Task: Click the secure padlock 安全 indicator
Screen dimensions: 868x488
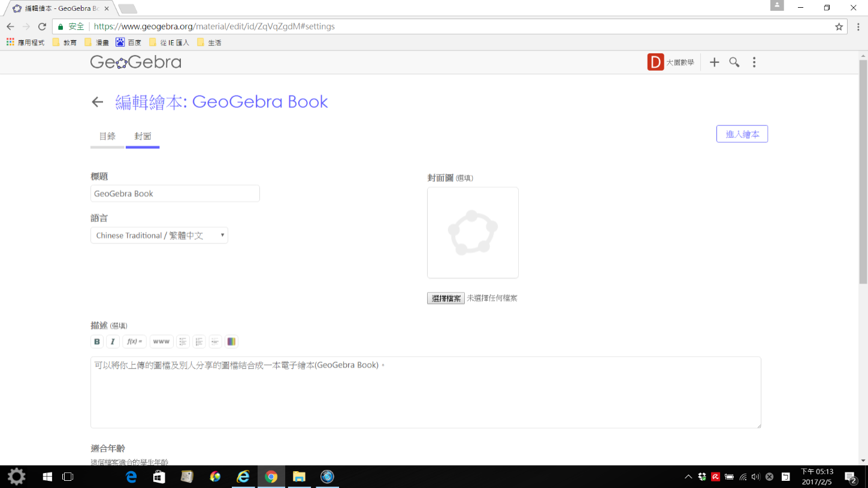Action: click(71, 26)
